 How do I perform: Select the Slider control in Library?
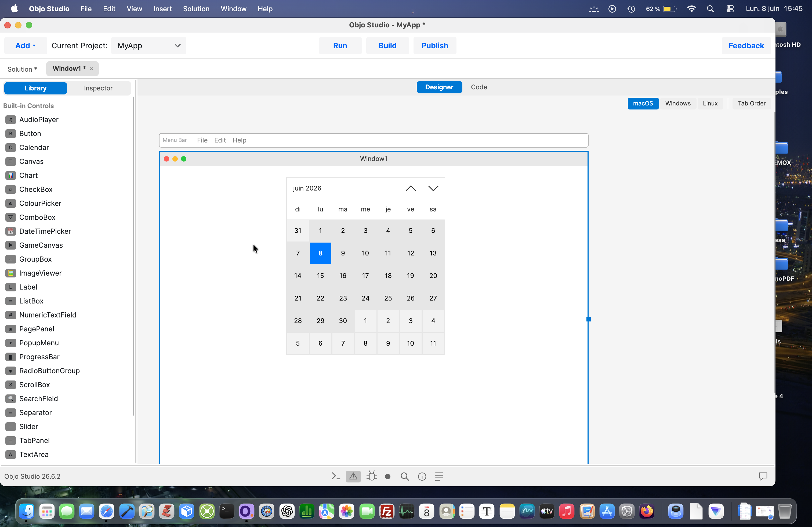(x=29, y=426)
